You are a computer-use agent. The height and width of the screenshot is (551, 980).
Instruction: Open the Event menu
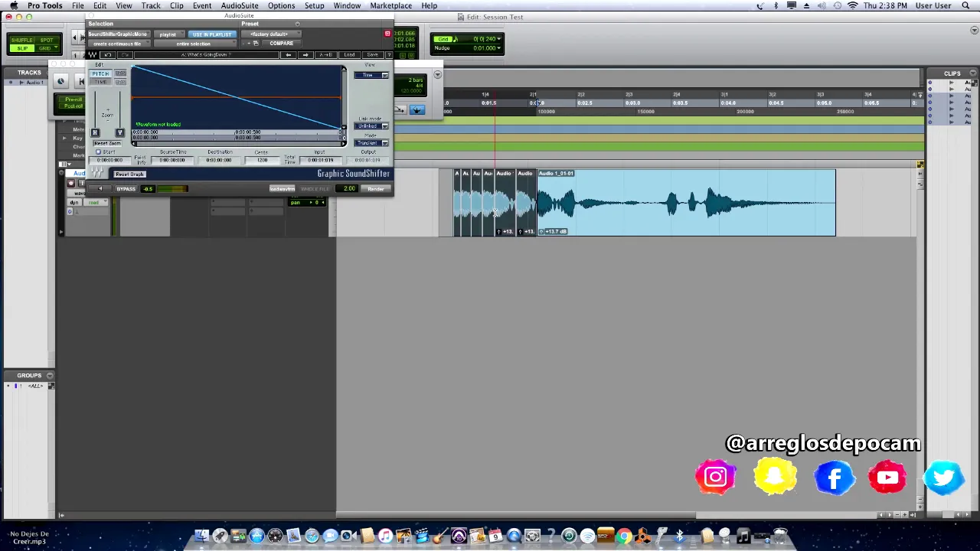point(202,5)
